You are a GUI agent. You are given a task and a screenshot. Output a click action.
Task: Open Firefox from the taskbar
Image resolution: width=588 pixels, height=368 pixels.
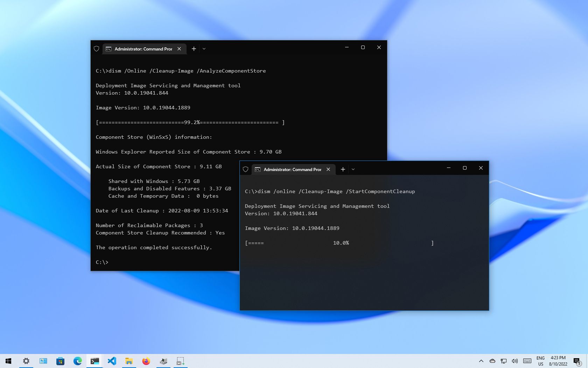(x=146, y=361)
